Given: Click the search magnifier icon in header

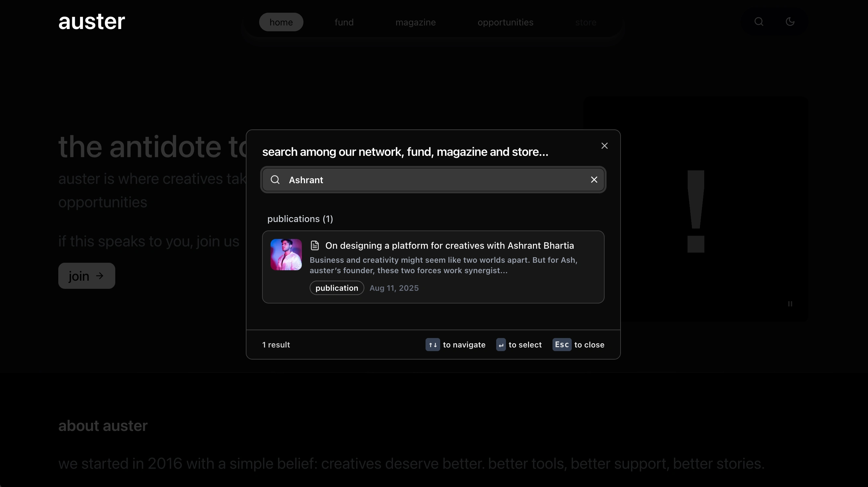Looking at the screenshot, I should coord(759,22).
